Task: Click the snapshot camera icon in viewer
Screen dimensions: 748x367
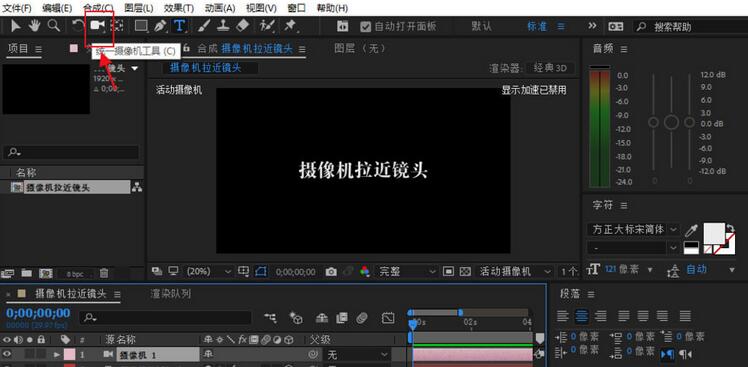Action: [331, 272]
